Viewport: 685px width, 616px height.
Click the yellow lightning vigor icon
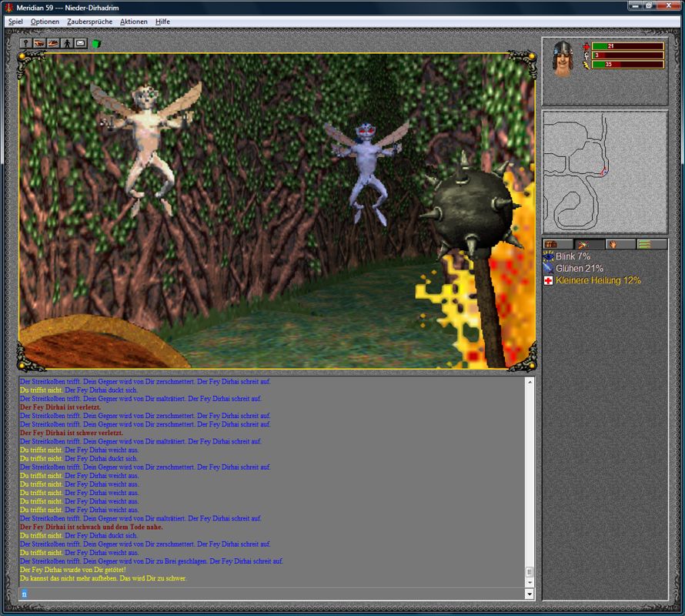point(586,65)
